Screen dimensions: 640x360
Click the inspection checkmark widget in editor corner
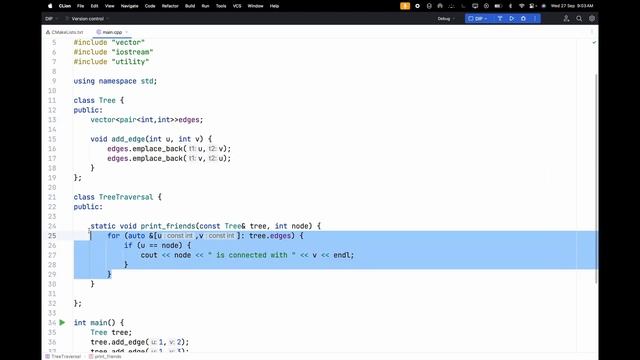[x=594, y=42]
